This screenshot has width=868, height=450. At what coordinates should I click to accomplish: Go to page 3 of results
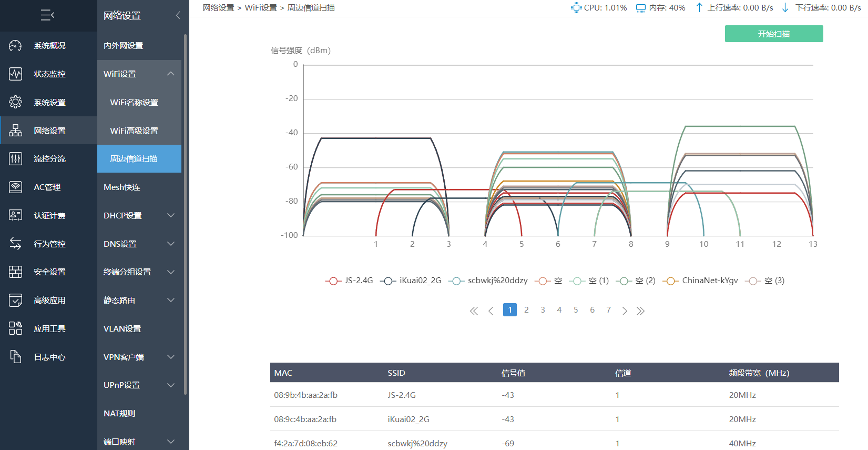tap(543, 310)
